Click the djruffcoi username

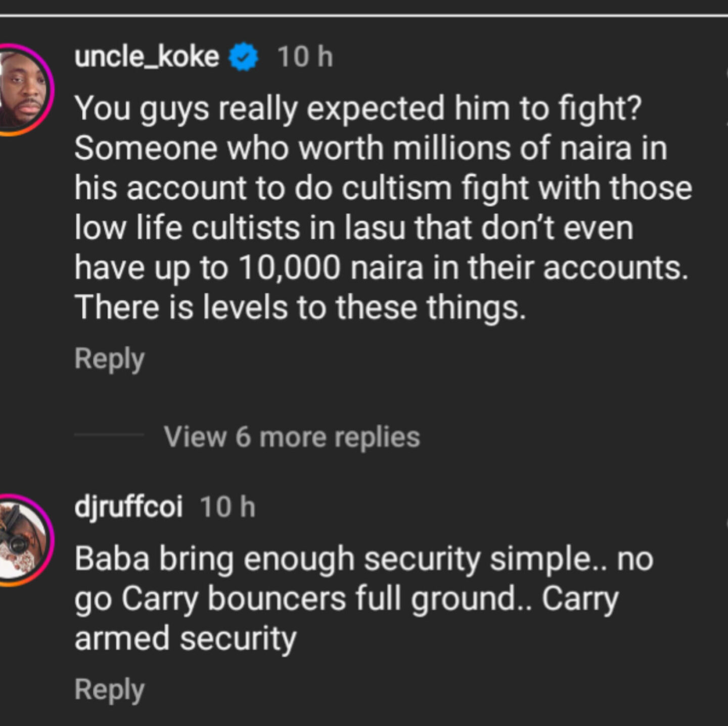pyautogui.click(x=128, y=506)
